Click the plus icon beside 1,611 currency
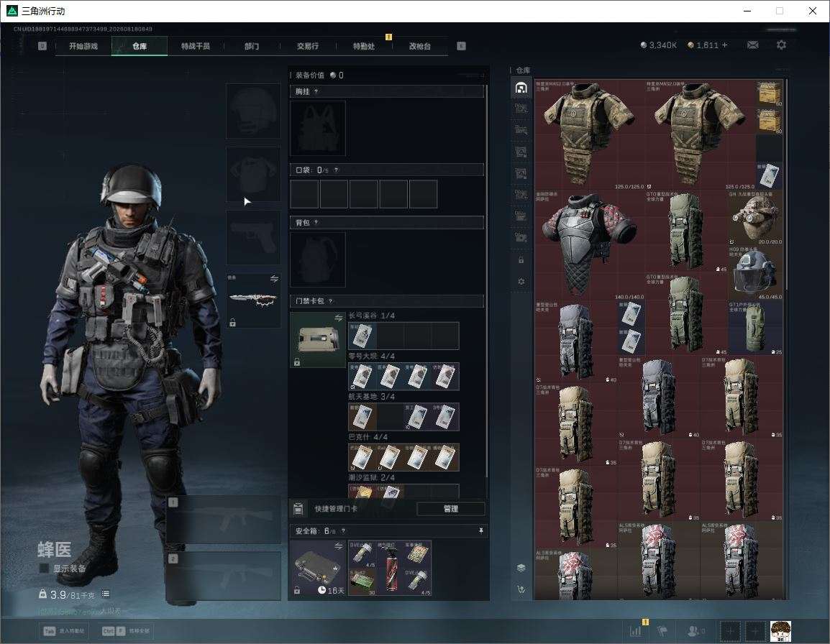 [x=725, y=45]
